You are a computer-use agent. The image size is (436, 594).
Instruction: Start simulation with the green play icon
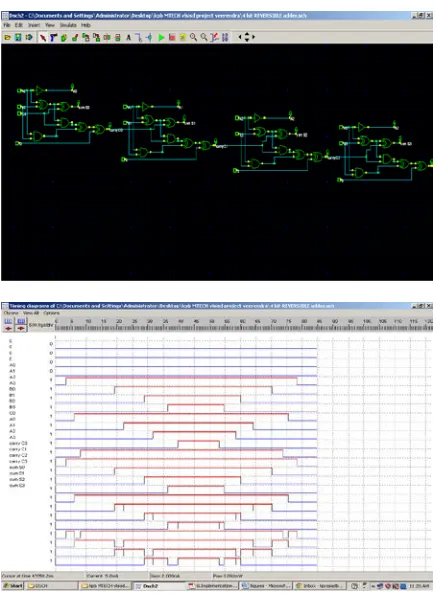coord(161,37)
